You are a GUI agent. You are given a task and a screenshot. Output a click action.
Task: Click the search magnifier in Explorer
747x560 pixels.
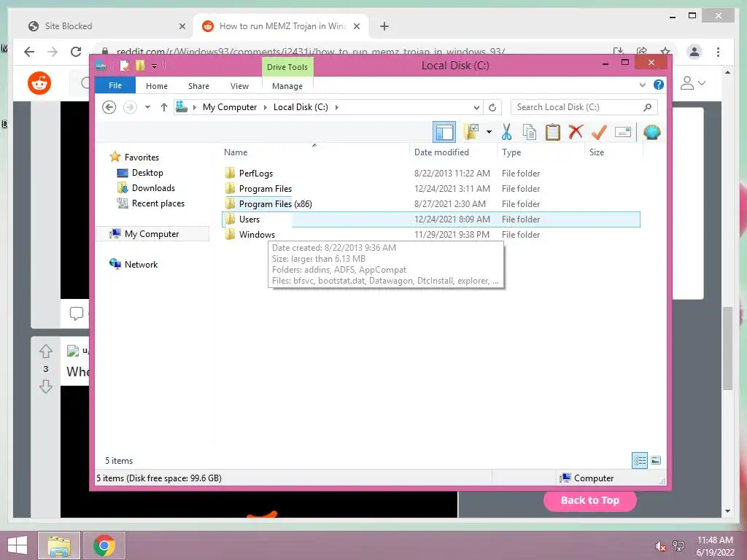point(647,107)
